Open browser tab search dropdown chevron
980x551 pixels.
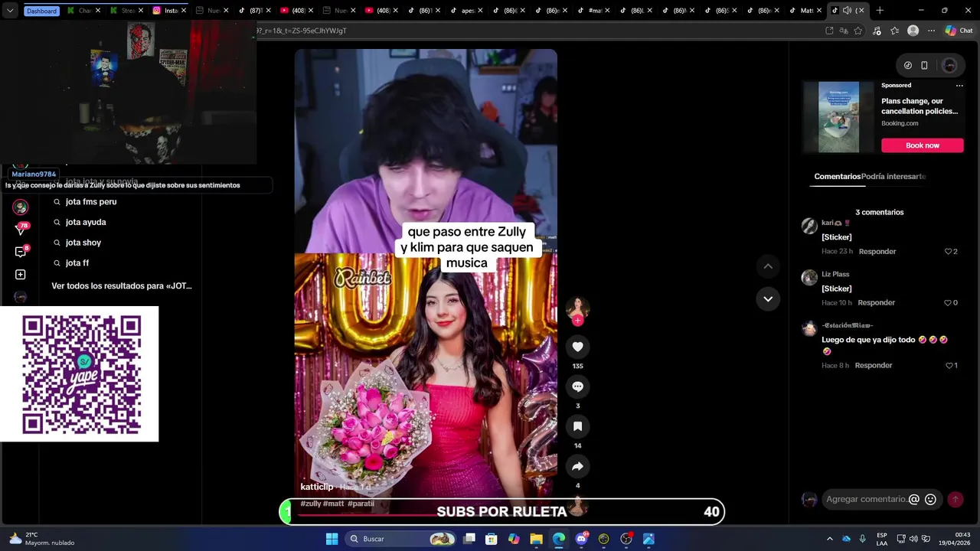[x=10, y=11]
